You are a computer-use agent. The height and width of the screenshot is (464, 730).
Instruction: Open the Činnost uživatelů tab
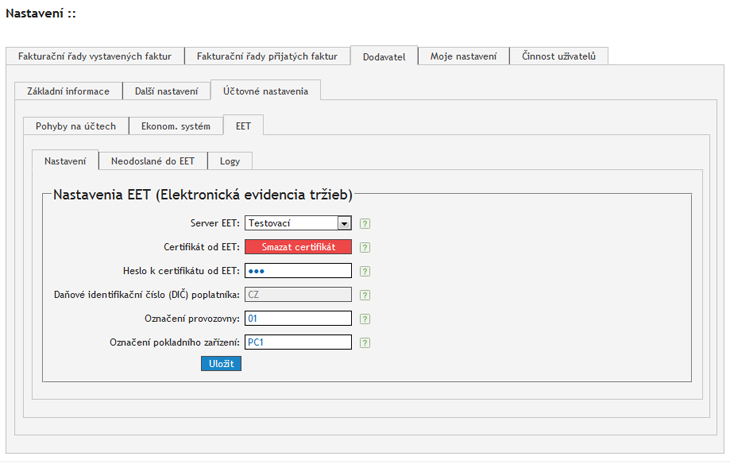click(x=558, y=57)
